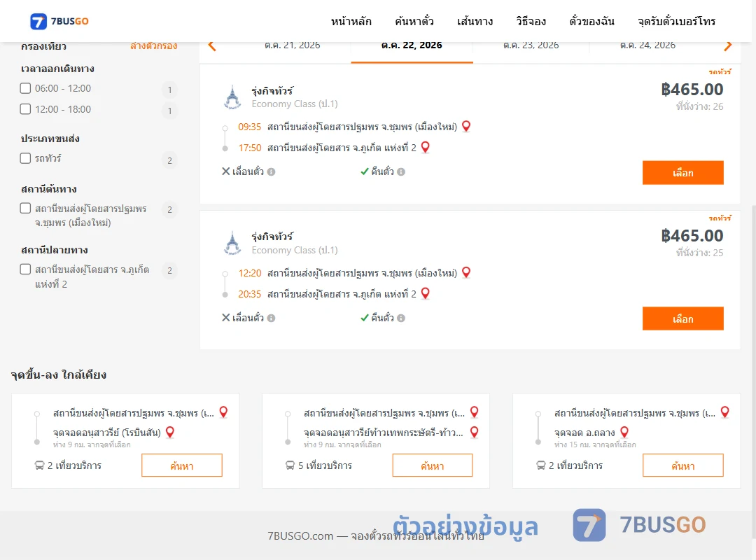This screenshot has height=560, width=756.
Task: Click ล้างตัวกรอง to clear filters
Action: tap(154, 45)
